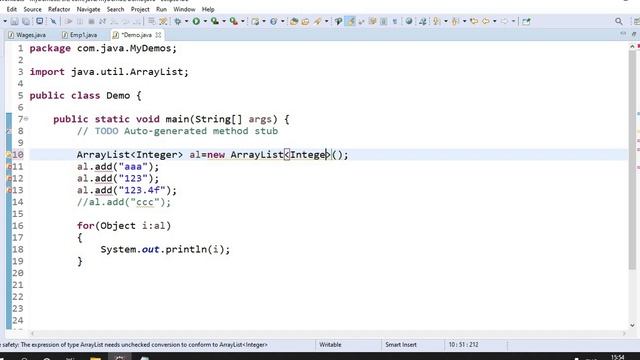
Task: Click the External Tools run icon
Action: pos(234,21)
